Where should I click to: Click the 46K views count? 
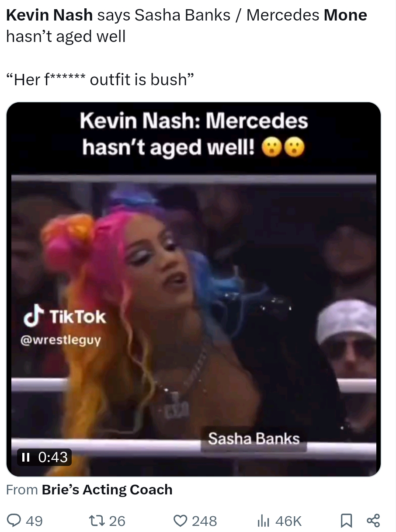tap(288, 521)
